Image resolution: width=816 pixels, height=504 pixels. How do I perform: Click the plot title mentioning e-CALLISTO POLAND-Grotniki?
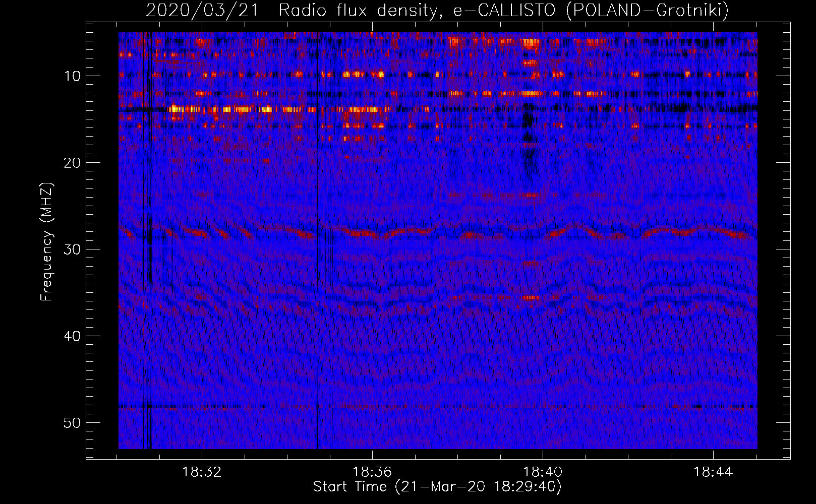pos(437,10)
